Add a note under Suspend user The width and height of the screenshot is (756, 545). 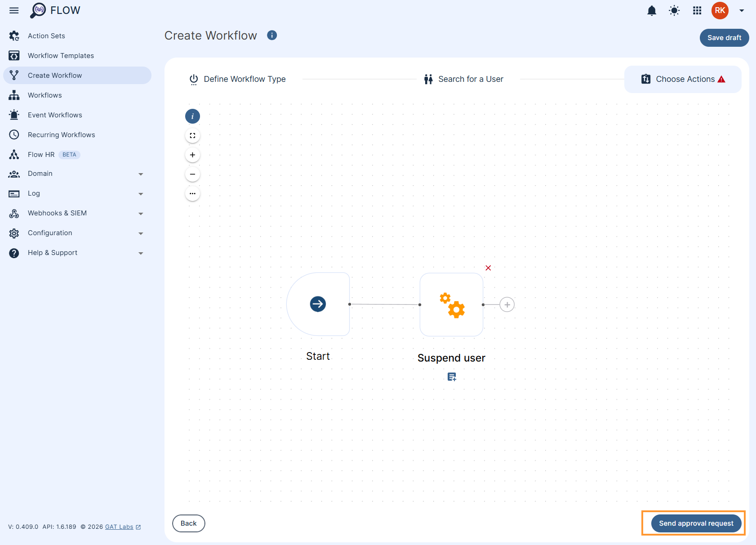451,377
